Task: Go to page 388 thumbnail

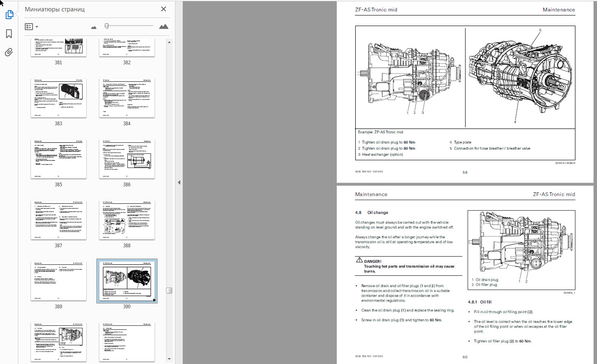Action: 127,220
